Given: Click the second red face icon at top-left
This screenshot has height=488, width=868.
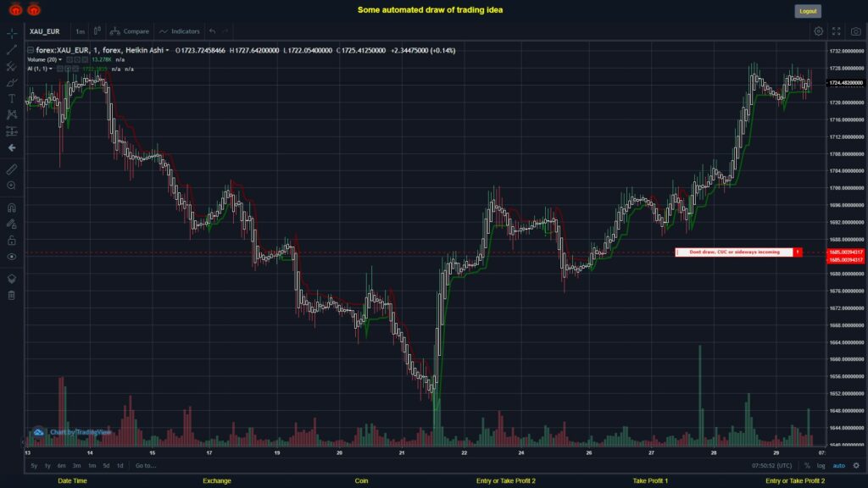Looking at the screenshot, I should [x=34, y=9].
